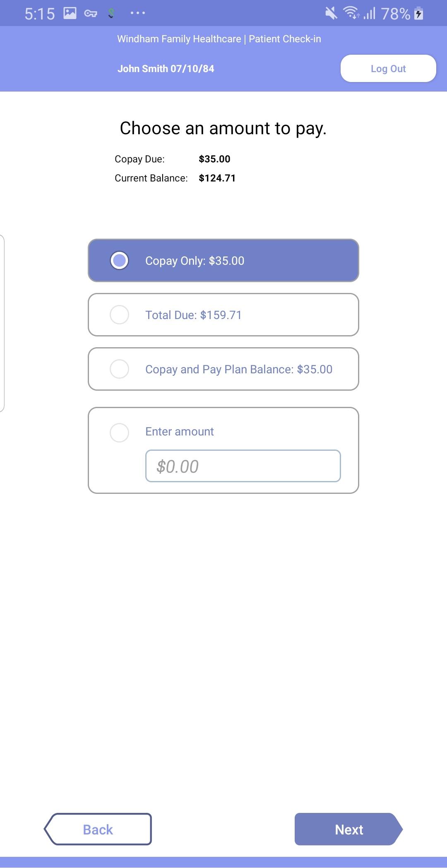
Task: Tap the charging battery icon
Action: pyautogui.click(x=419, y=13)
